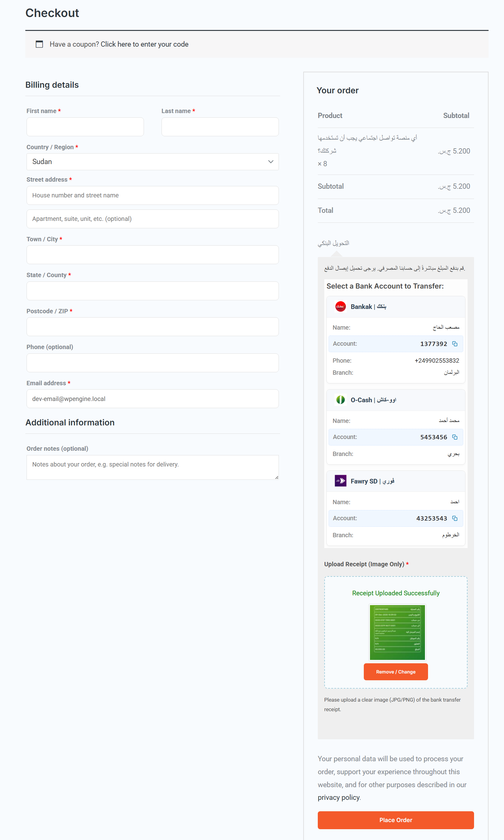Select Bankak as the transfer bank
This screenshot has width=504, height=840.
click(395, 306)
